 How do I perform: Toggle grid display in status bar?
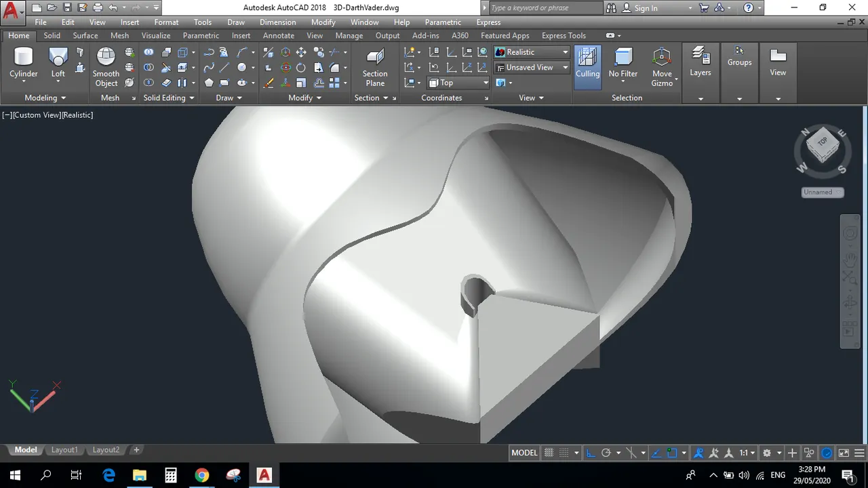click(x=549, y=453)
